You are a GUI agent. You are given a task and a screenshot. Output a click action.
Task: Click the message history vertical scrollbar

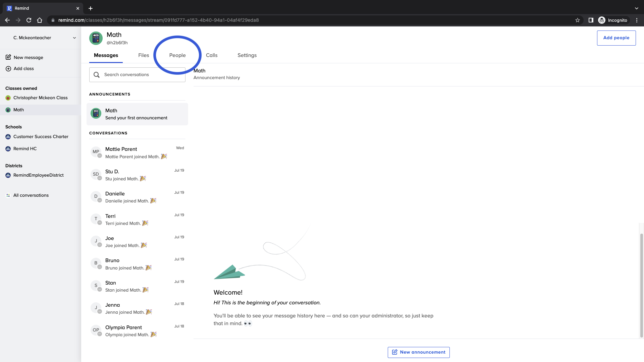(641, 285)
